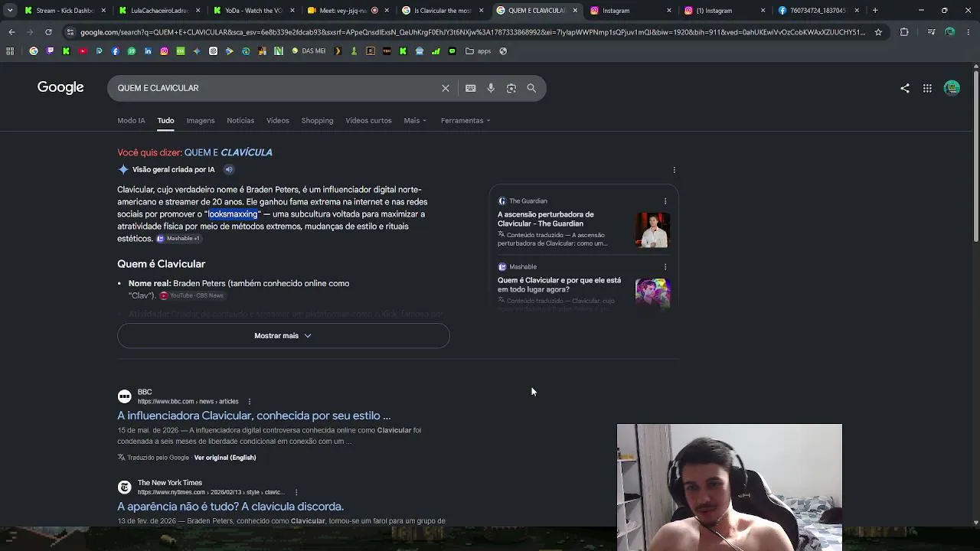Viewport: 980px width, 551px height.
Task: Open the DAS MEI bookmark
Action: (x=309, y=51)
